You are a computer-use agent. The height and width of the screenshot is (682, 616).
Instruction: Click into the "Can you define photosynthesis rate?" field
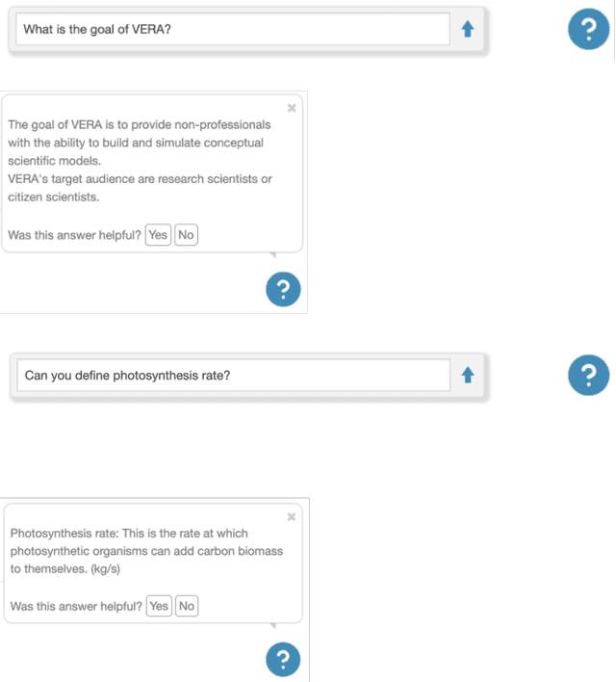pos(233,375)
